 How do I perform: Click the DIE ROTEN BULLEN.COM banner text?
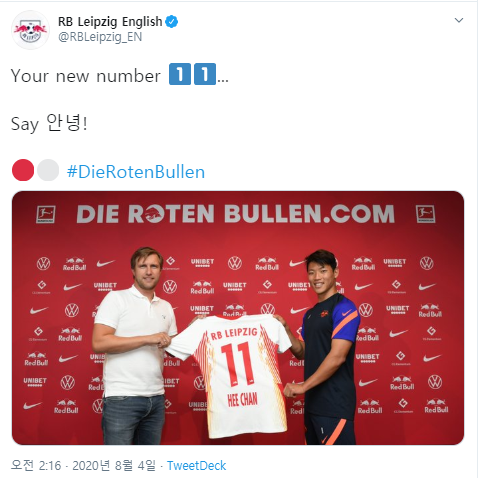pos(236,214)
